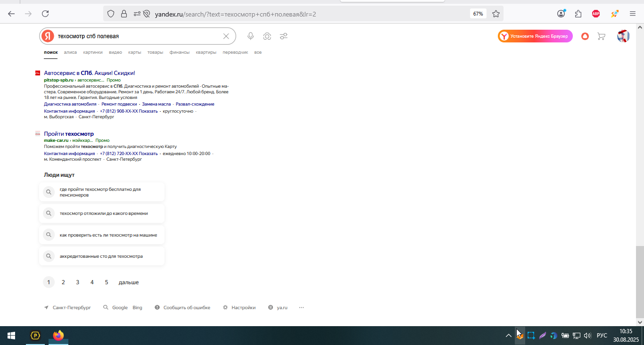Click 67% zoom level indicator
The width and height of the screenshot is (644, 345).
point(478,14)
